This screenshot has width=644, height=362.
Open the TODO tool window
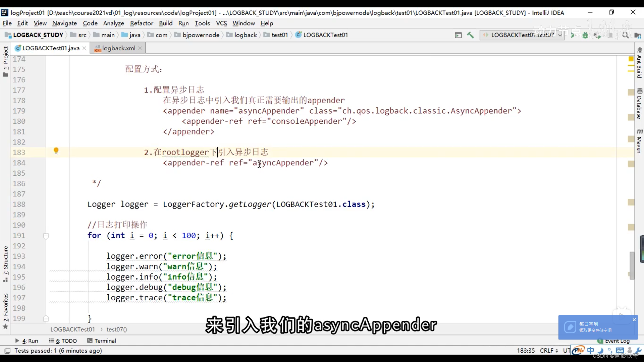(63, 341)
